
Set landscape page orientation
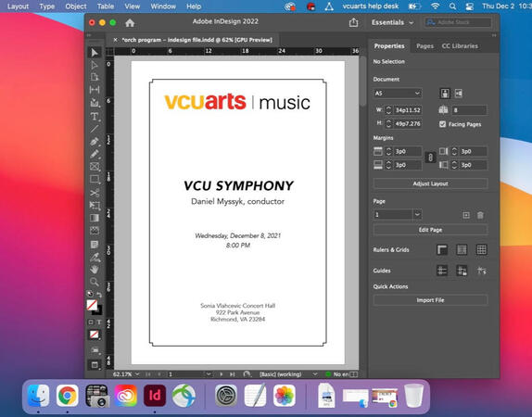coord(459,94)
